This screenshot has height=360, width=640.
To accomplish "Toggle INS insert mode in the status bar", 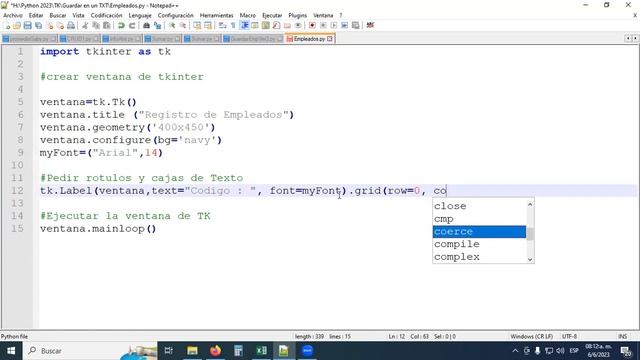I will pos(622,337).
